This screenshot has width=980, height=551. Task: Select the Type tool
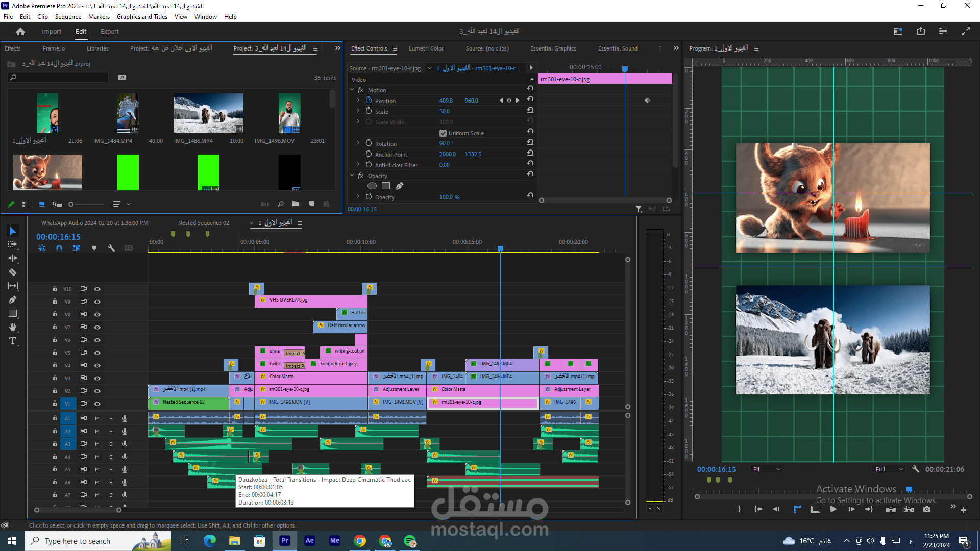pyautogui.click(x=13, y=341)
